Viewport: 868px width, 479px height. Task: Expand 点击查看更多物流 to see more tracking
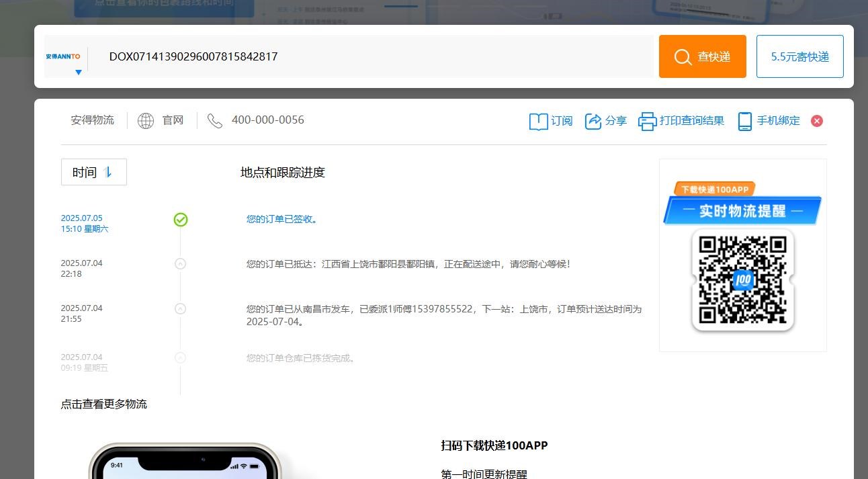coord(104,404)
